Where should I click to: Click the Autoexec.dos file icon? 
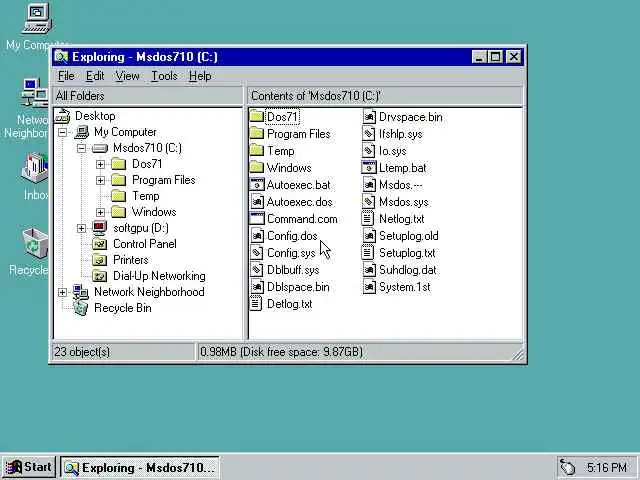[256, 202]
